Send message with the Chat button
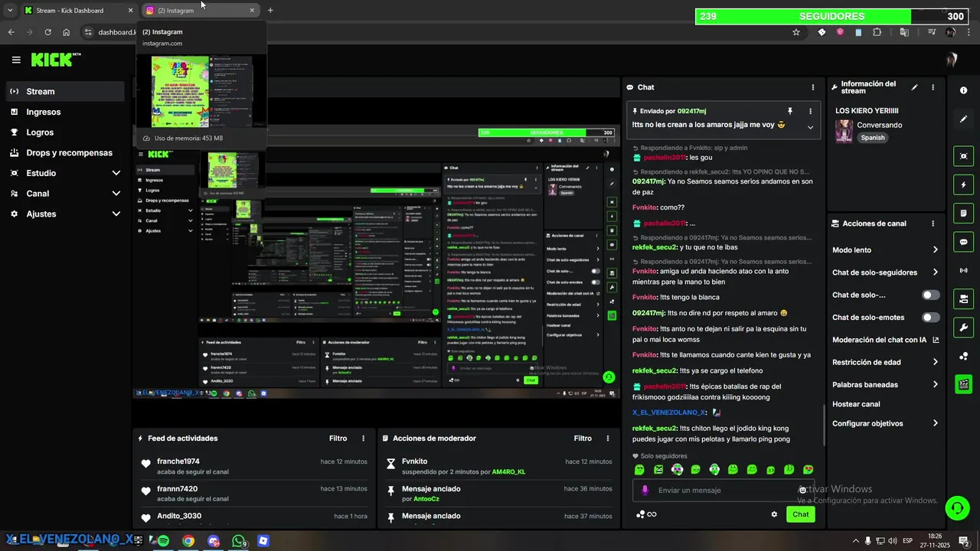This screenshot has height=551, width=980. tap(800, 514)
